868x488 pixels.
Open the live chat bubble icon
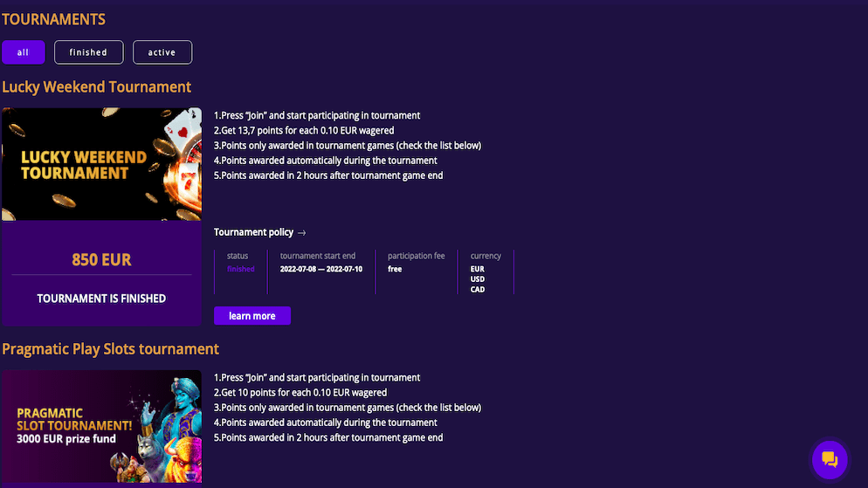(x=830, y=459)
